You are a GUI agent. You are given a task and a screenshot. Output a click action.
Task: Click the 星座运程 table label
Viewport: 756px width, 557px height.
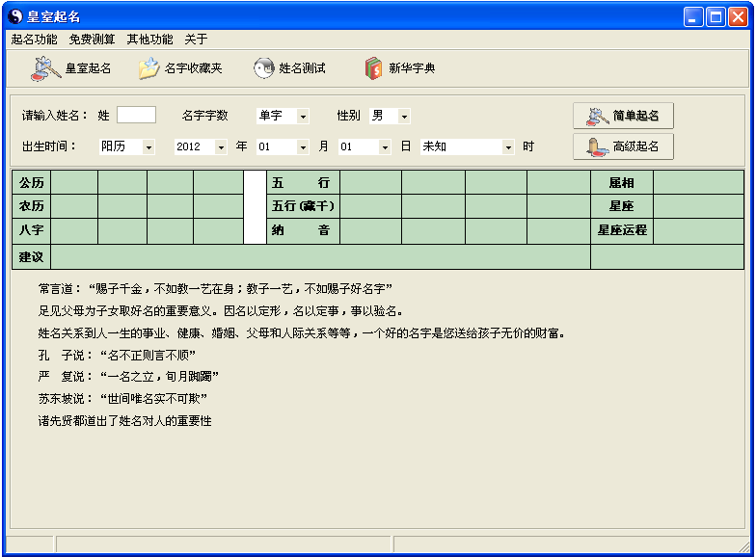pyautogui.click(x=622, y=230)
